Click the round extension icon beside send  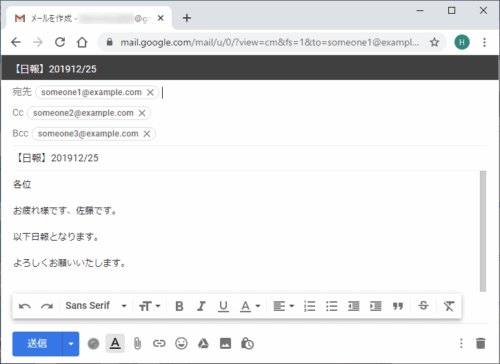[x=93, y=344]
